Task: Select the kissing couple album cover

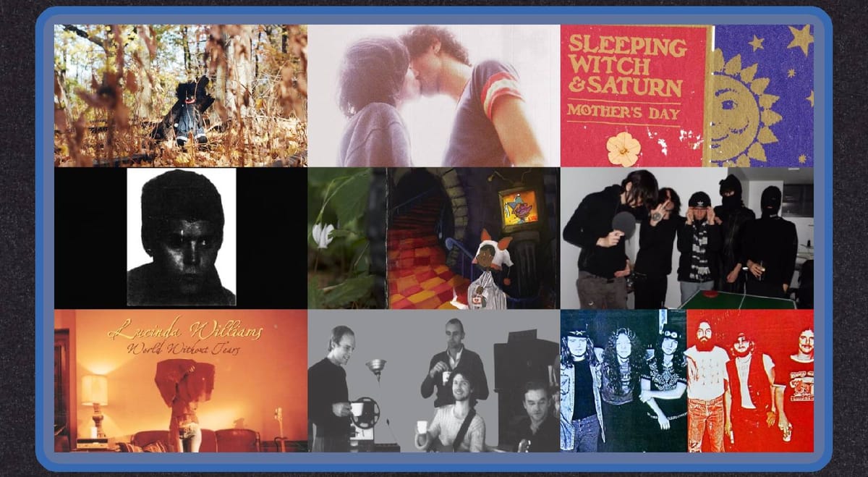Action: [433, 96]
